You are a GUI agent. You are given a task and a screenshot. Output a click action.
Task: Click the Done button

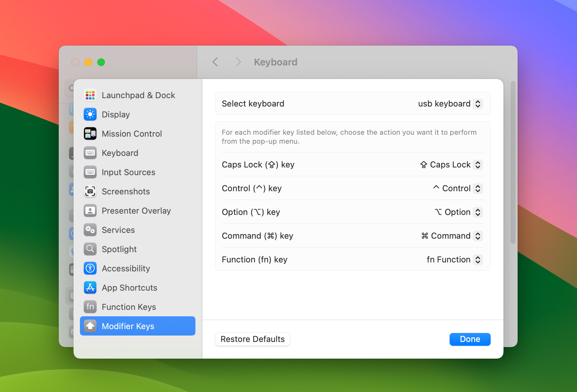[470, 339]
